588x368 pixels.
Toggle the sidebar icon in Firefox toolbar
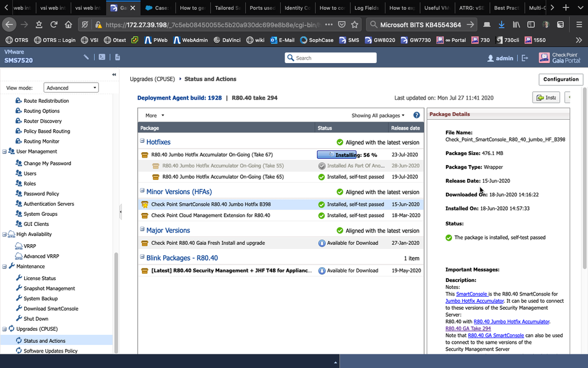531,24
